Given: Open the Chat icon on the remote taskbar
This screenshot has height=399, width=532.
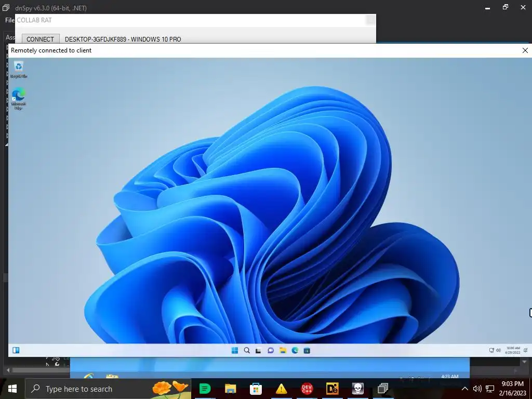Looking at the screenshot, I should [270, 351].
